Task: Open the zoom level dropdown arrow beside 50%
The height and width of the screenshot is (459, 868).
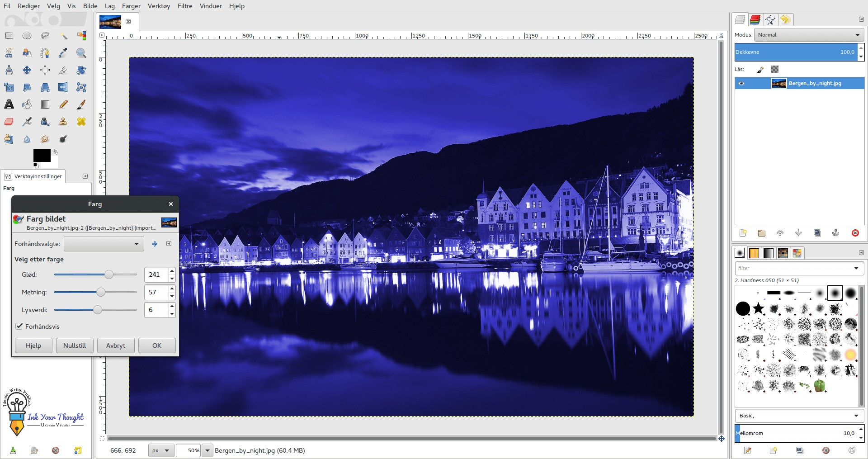Action: [207, 450]
